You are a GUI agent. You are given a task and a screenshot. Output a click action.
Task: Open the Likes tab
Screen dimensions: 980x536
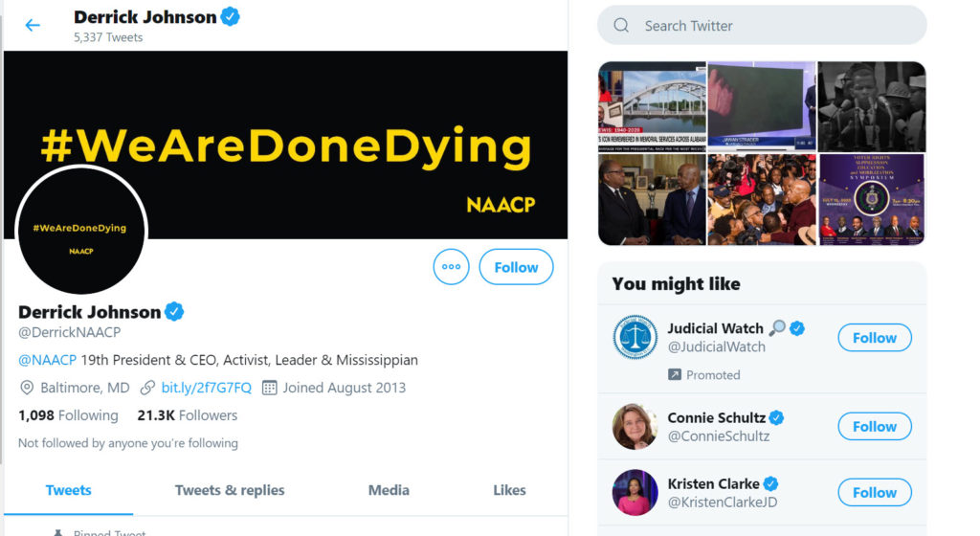tap(509, 490)
